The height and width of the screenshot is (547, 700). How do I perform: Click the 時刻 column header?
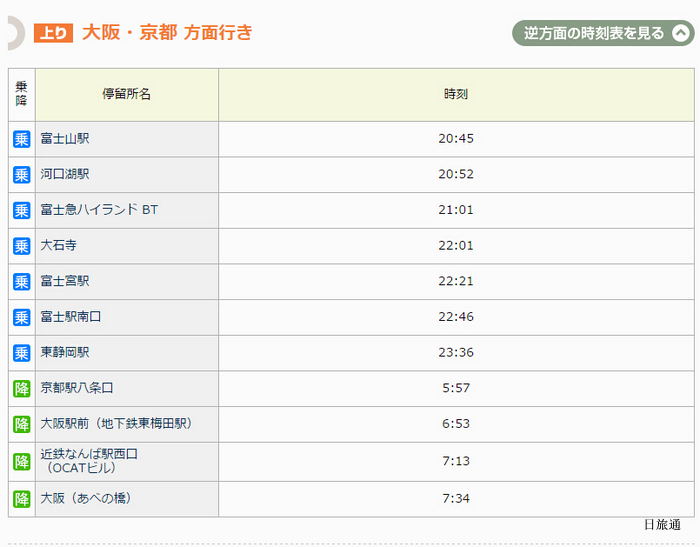coord(456,95)
